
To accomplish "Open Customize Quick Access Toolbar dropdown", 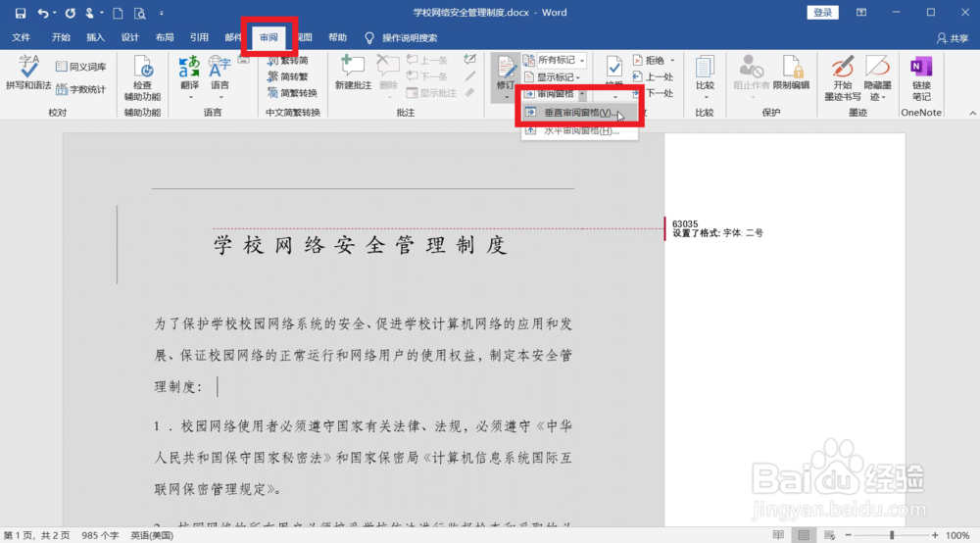I will [162, 13].
